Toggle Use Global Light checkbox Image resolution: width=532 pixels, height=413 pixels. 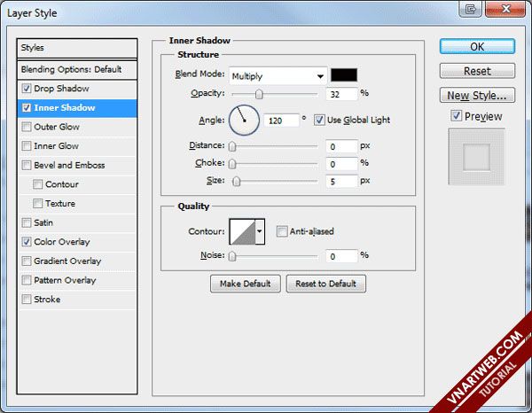pyautogui.click(x=319, y=120)
